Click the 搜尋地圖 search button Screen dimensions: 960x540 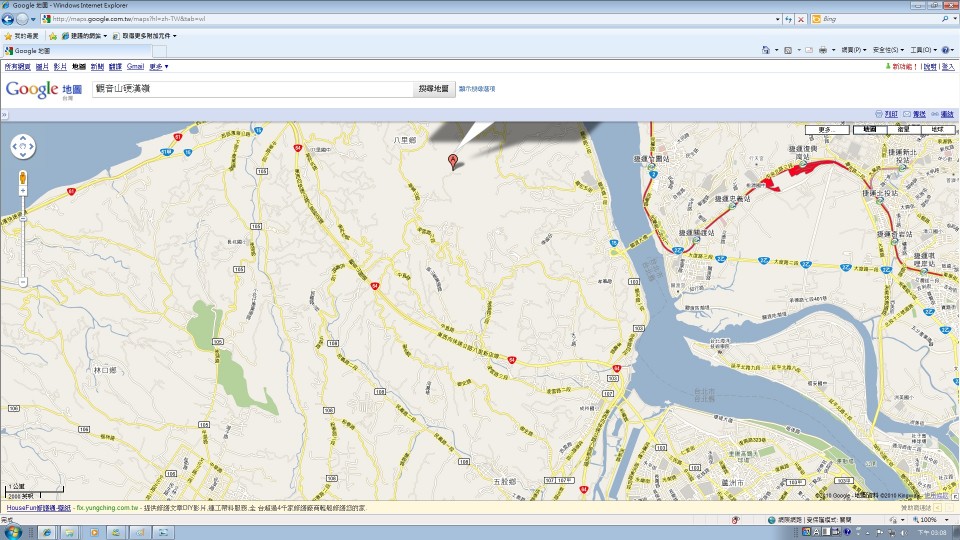434,89
